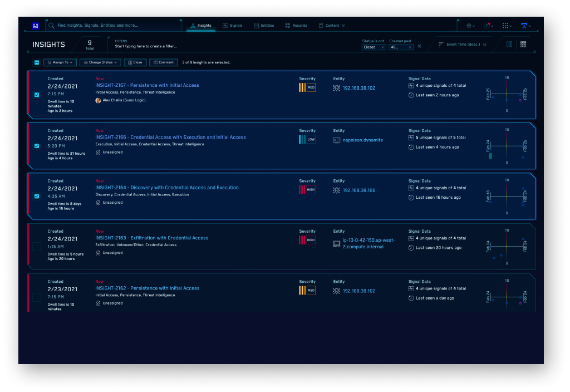This screenshot has width=570, height=392.
Task: Open the apps grid menu
Action: point(507,26)
